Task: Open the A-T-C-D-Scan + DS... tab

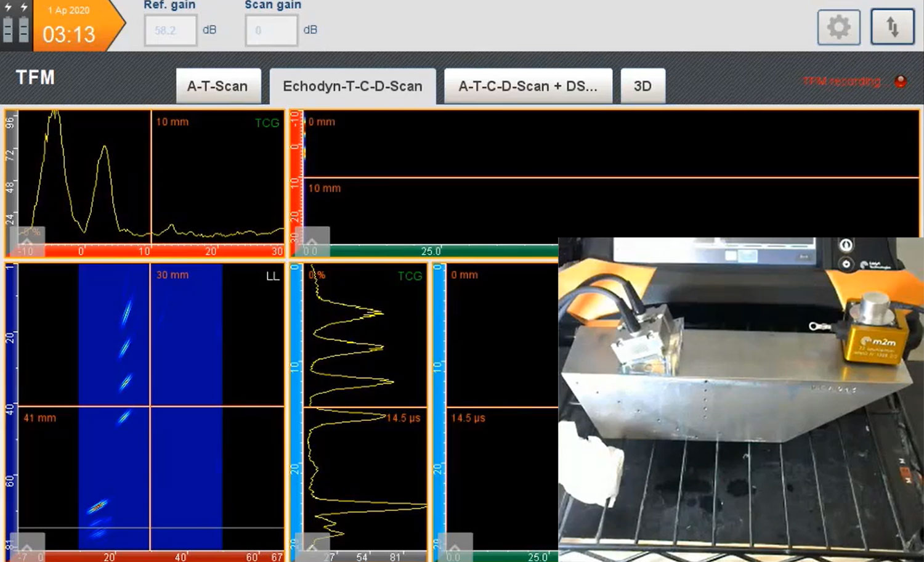Action: [528, 86]
